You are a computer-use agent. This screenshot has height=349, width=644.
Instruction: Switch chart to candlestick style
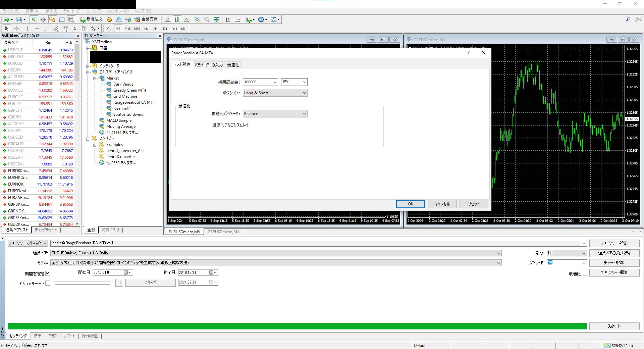(x=177, y=19)
